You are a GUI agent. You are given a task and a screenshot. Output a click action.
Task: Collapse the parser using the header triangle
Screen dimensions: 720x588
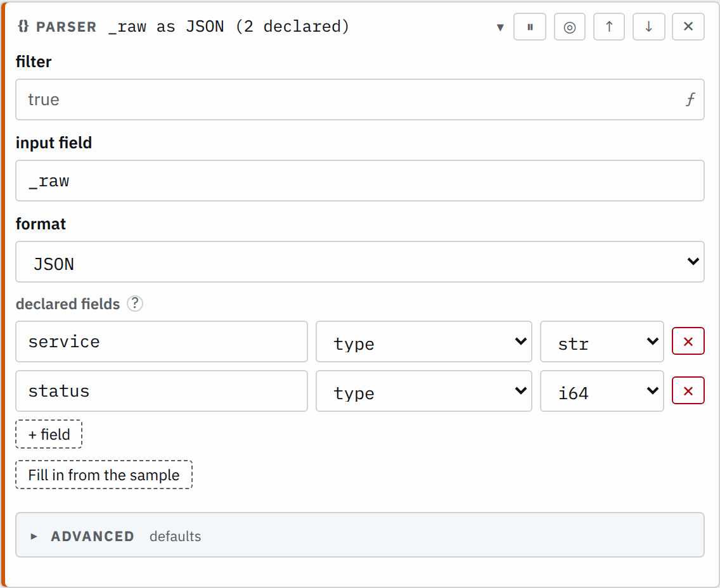tap(500, 27)
